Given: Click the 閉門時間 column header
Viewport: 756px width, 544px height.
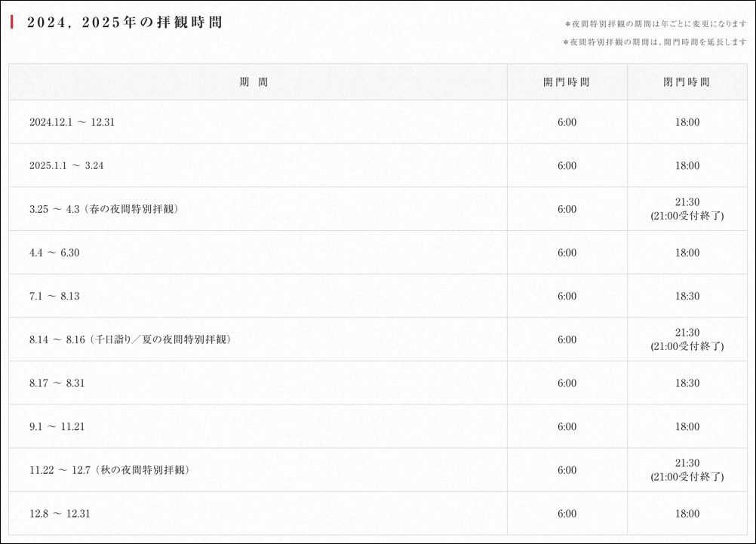Looking at the screenshot, I should pyautogui.click(x=687, y=82).
